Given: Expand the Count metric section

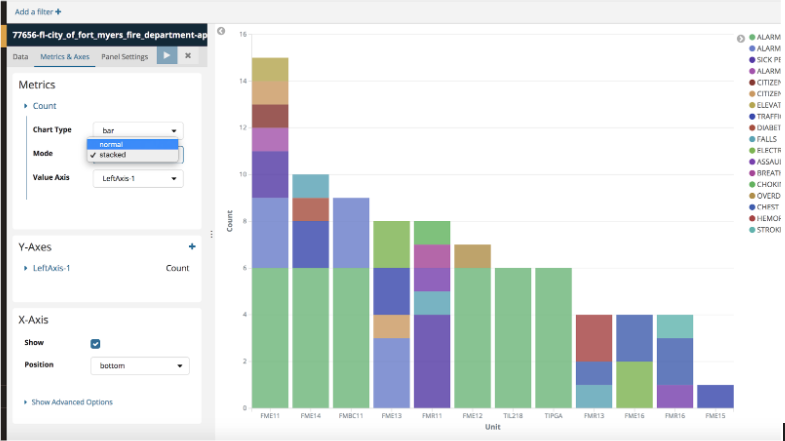Looking at the screenshot, I should click(x=44, y=106).
